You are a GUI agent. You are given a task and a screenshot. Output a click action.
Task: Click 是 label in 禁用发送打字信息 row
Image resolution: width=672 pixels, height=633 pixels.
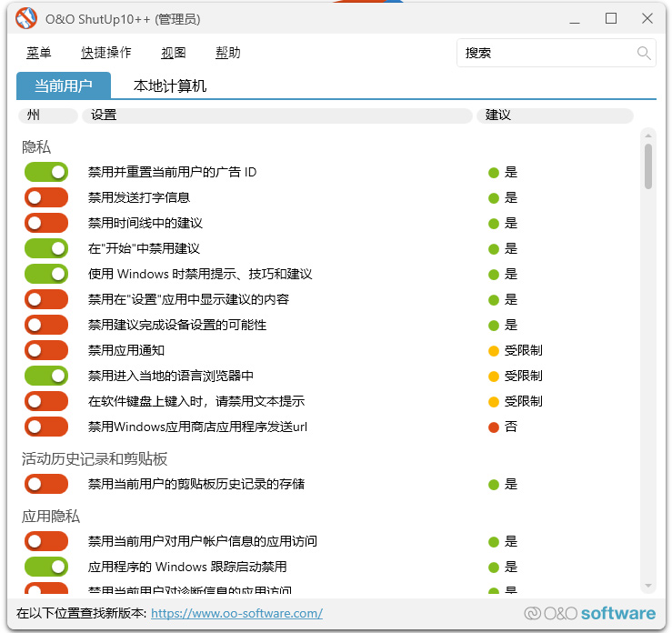pyautogui.click(x=511, y=197)
